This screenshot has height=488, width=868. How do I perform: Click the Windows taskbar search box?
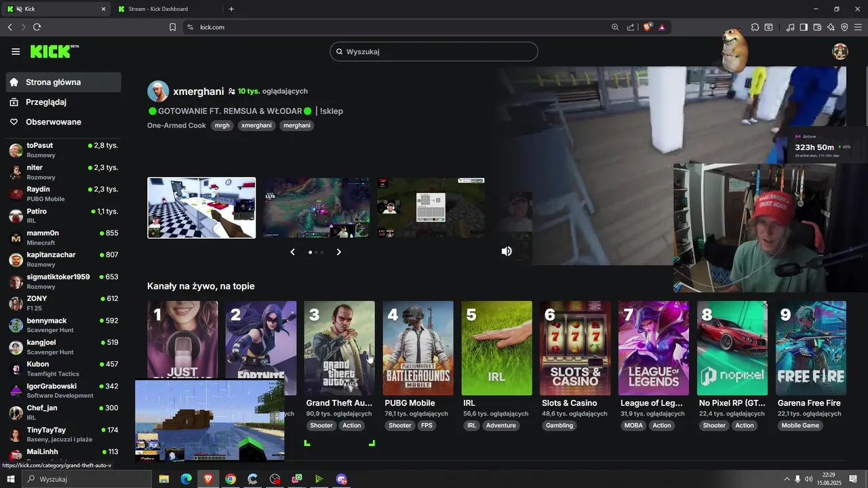(87, 479)
